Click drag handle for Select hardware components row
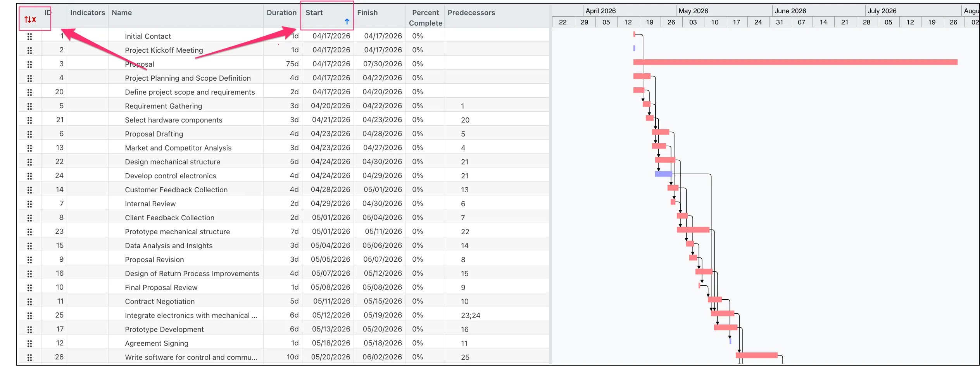Image resolution: width=980 pixels, height=366 pixels. pos(29,120)
